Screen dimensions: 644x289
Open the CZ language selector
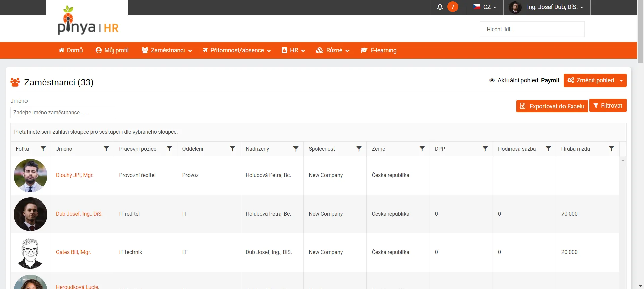click(x=485, y=7)
